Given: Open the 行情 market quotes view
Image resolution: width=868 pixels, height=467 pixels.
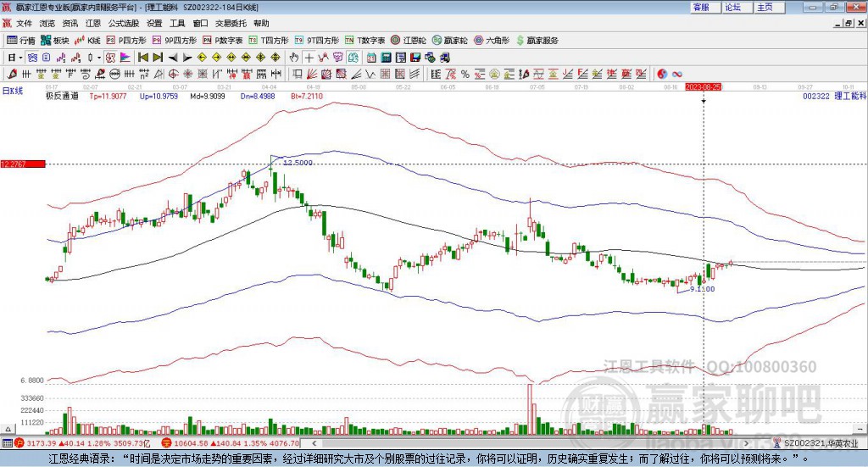Looking at the screenshot, I should coord(20,41).
